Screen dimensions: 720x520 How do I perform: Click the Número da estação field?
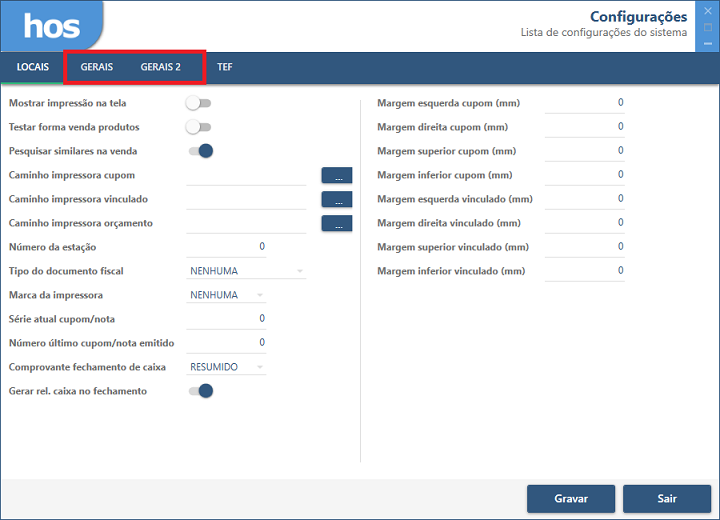[x=227, y=247]
